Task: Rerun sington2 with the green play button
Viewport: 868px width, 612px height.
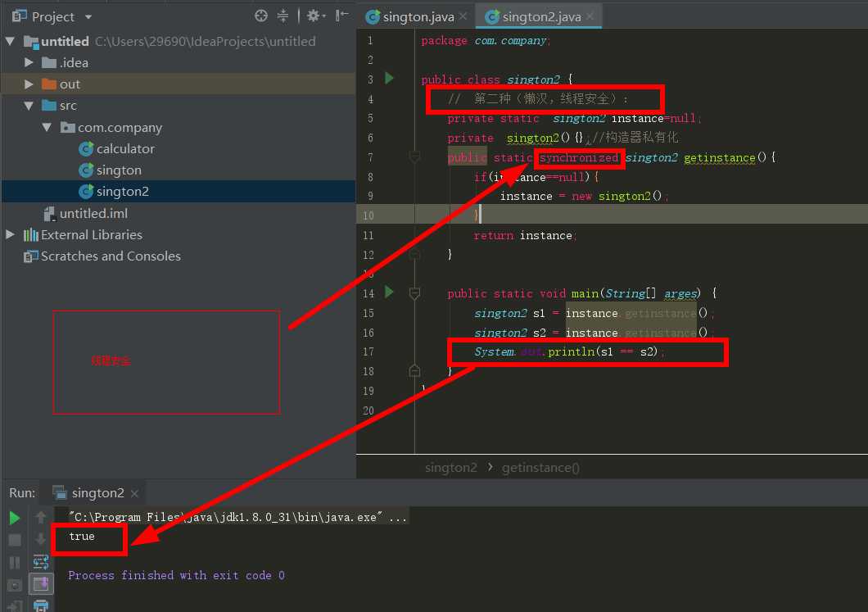Action: click(15, 518)
